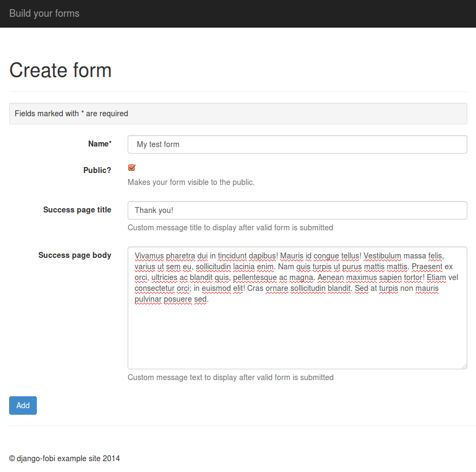The height and width of the screenshot is (472, 476).
Task: Click the django-fobi copyright footer text
Action: [64, 458]
